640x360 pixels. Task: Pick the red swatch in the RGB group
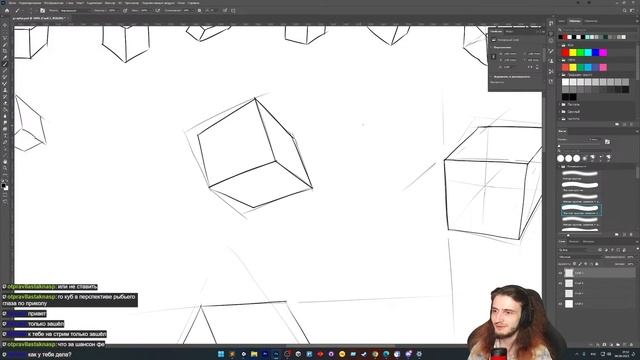click(565, 52)
